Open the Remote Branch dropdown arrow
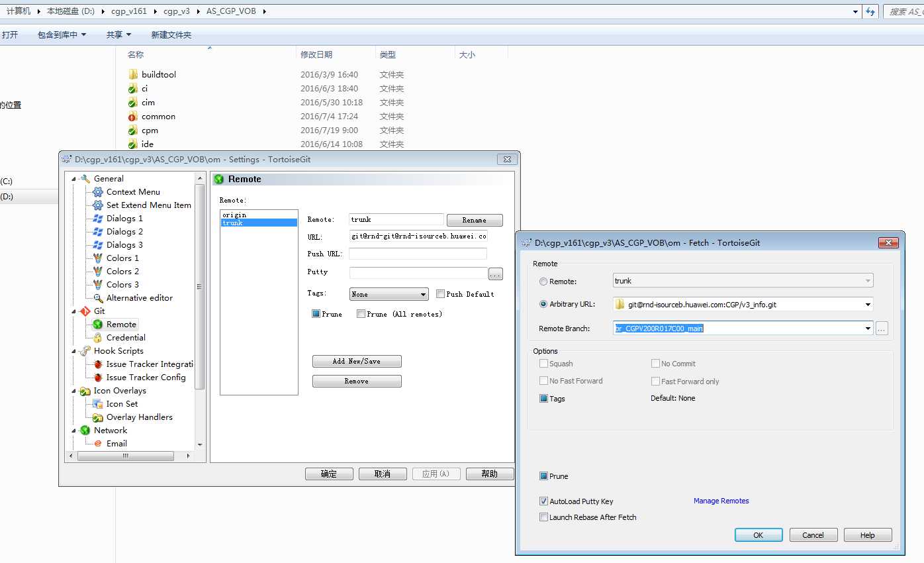Image resolution: width=924 pixels, height=563 pixels. [x=868, y=329]
